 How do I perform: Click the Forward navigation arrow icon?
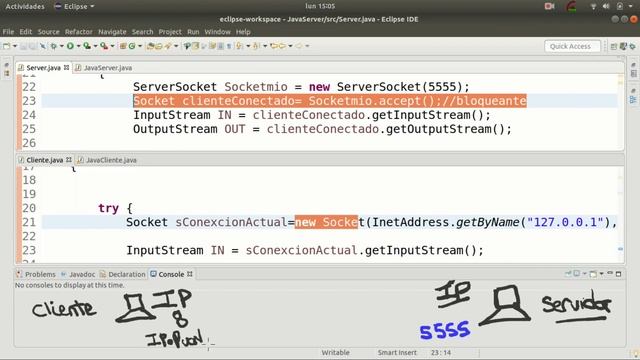299,46
